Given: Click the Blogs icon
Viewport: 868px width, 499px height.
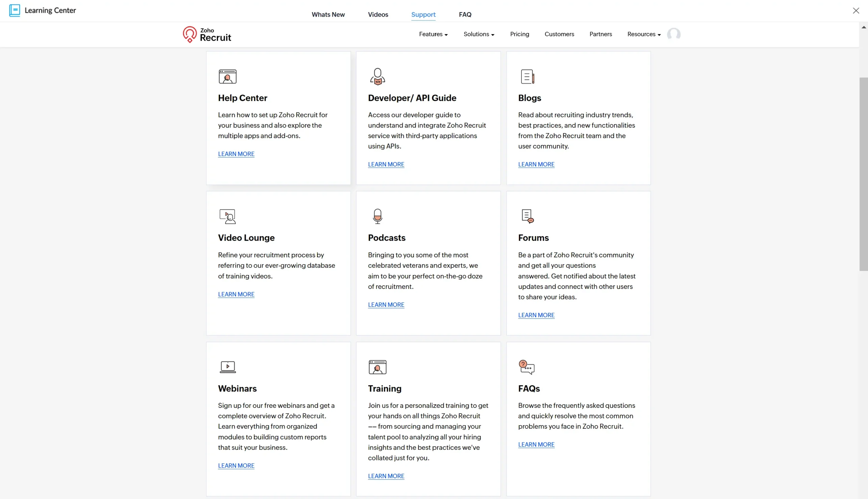Looking at the screenshot, I should tap(527, 76).
